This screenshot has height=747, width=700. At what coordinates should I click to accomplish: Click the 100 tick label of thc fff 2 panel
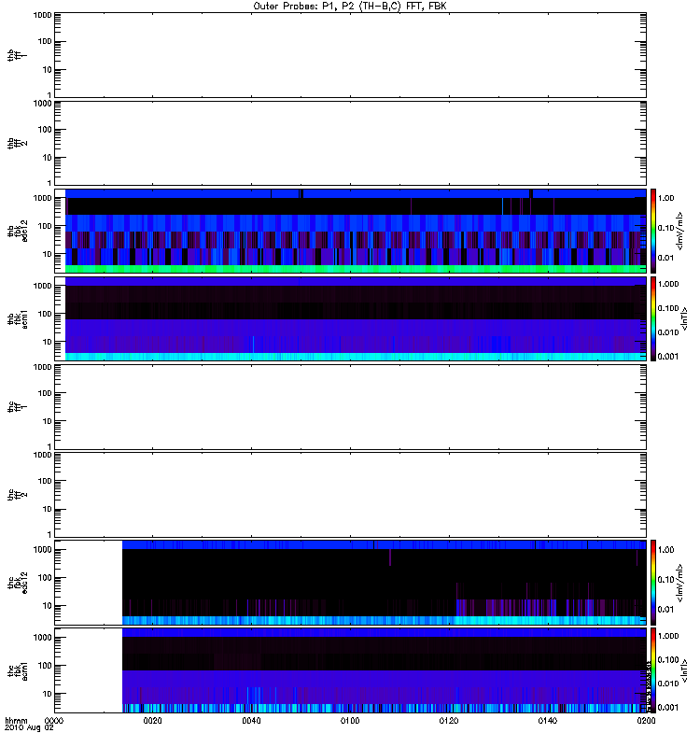point(45,481)
